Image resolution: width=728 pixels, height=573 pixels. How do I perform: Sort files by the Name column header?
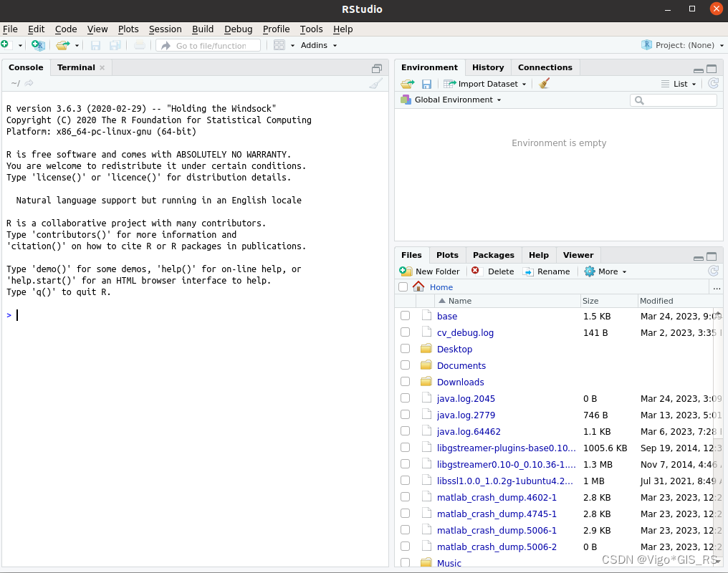click(507, 301)
